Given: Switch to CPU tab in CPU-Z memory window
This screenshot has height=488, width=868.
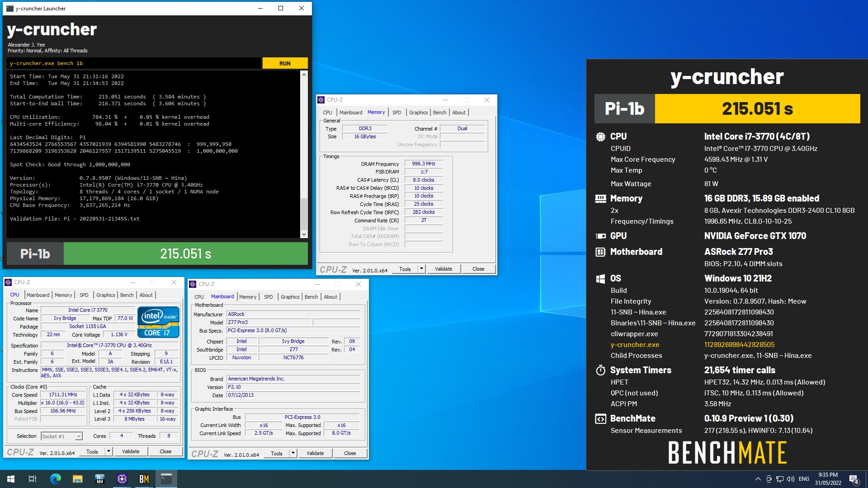Looking at the screenshot, I should pos(327,113).
